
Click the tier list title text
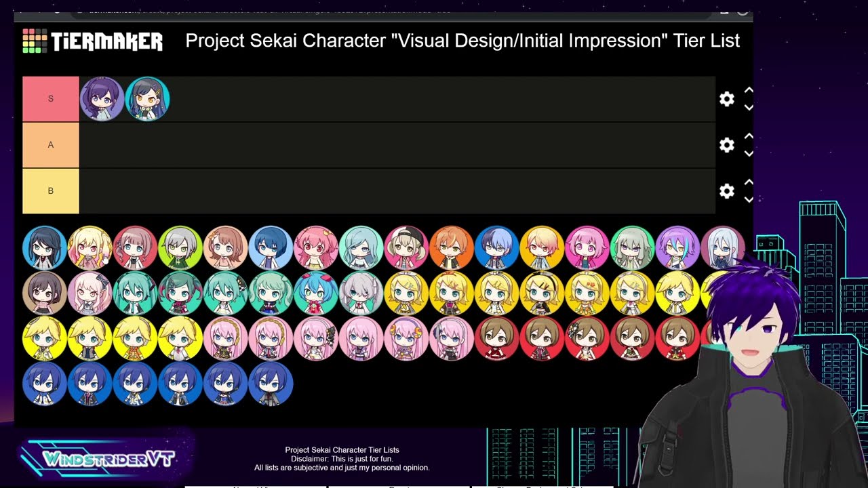pyautogui.click(x=462, y=41)
